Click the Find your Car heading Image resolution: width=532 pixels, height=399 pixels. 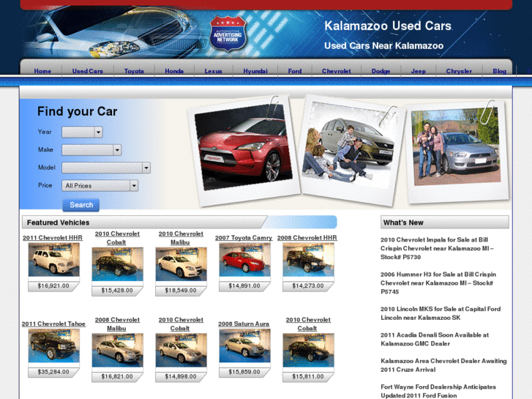tap(78, 111)
